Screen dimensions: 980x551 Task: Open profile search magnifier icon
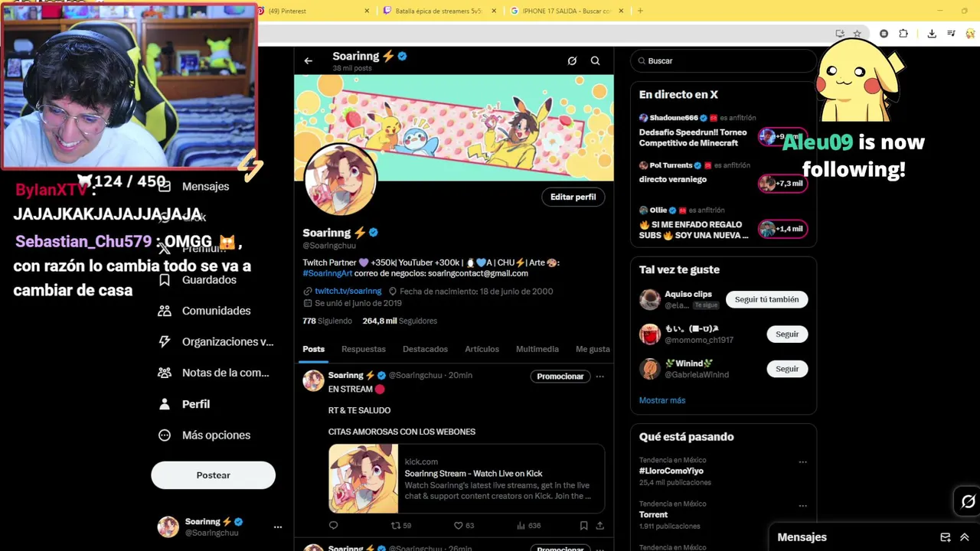click(x=595, y=60)
